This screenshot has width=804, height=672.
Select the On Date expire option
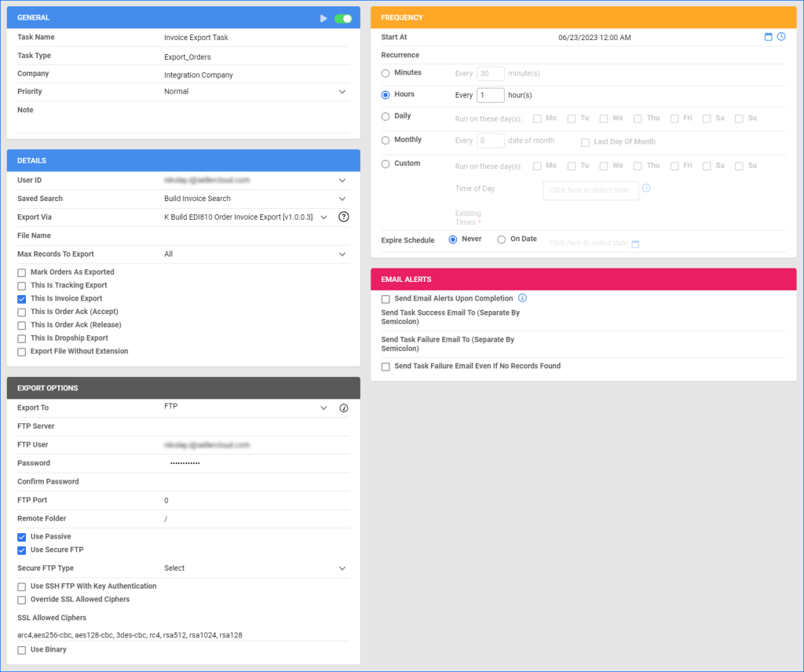(x=502, y=239)
